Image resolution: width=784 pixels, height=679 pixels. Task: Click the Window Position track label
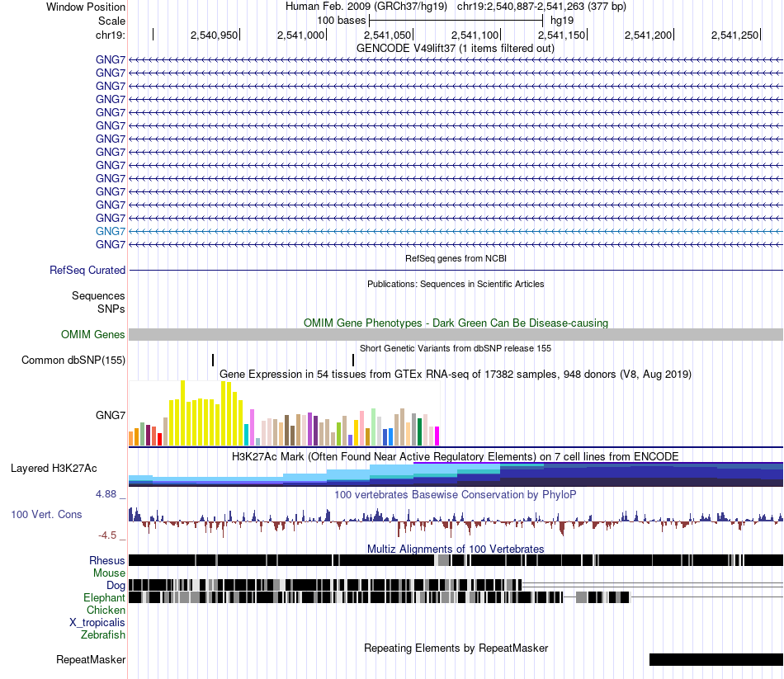tap(86, 7)
